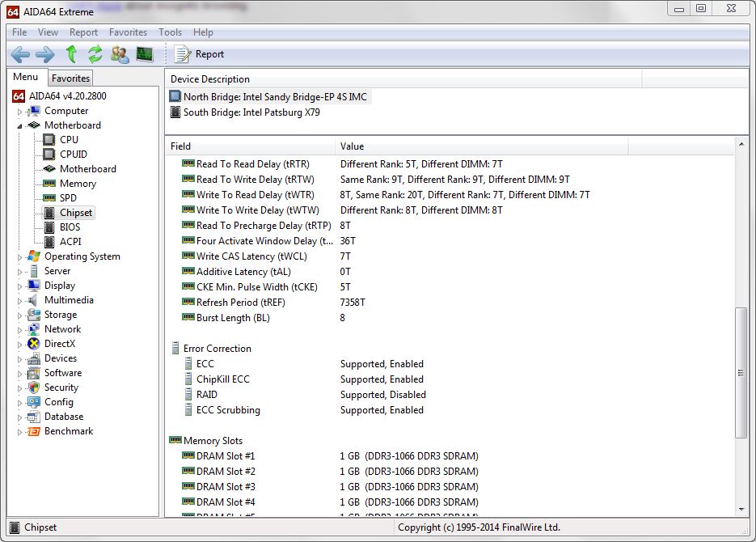Click the Server tower icon
The height and width of the screenshot is (542, 756).
pyautogui.click(x=34, y=271)
